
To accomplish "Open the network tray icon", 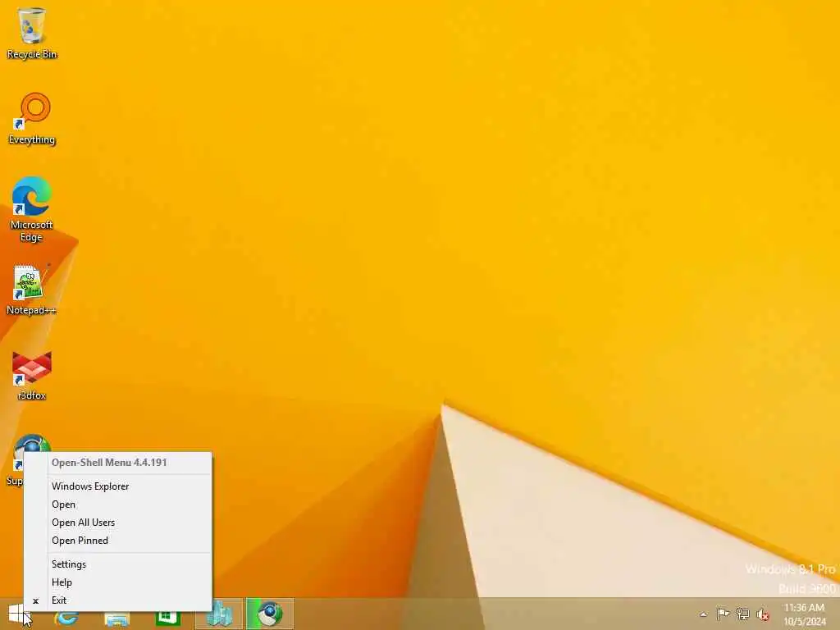I will (742, 614).
